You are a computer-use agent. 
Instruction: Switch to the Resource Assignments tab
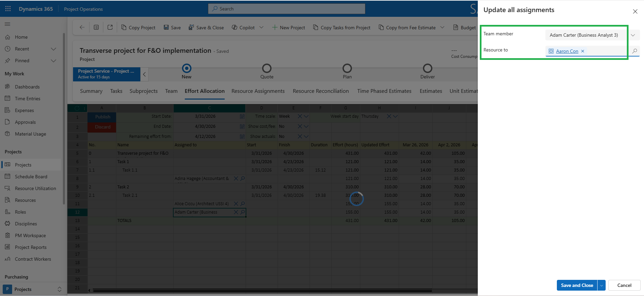(x=258, y=91)
